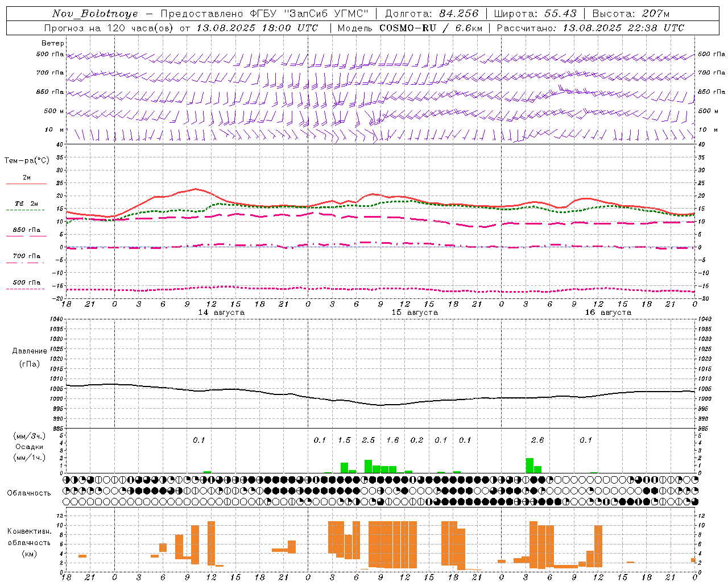Click the forecast start "13.08.2025 18:00 UTC"

pos(257,28)
